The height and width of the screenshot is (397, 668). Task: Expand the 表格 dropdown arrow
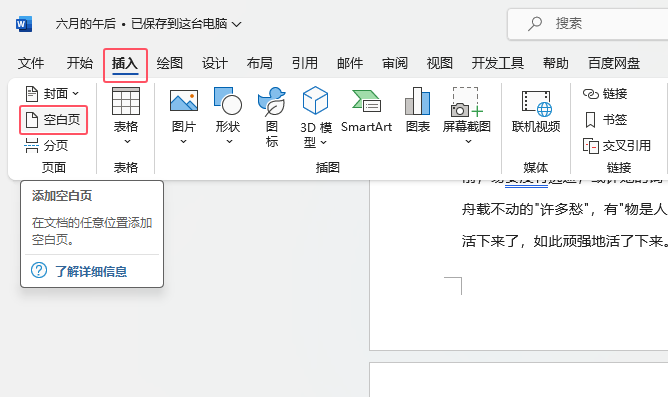click(x=127, y=141)
